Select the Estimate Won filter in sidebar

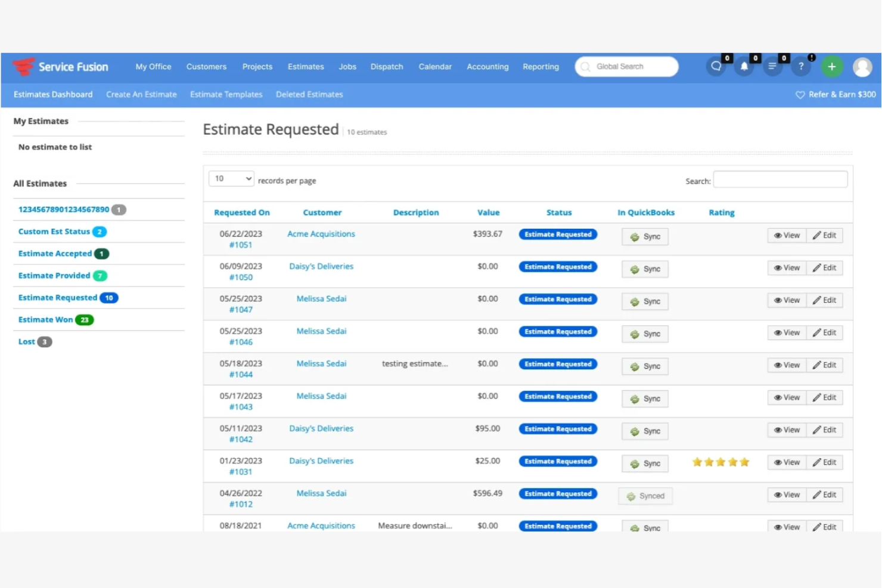[45, 319]
